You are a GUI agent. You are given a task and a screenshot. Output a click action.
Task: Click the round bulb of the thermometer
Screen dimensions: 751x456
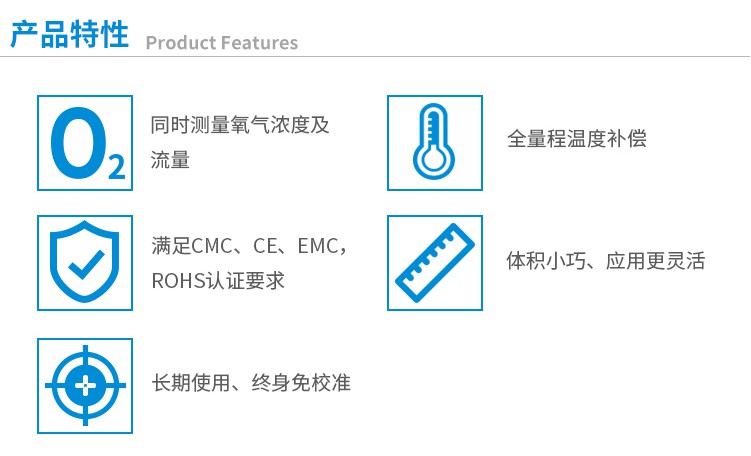click(x=433, y=161)
